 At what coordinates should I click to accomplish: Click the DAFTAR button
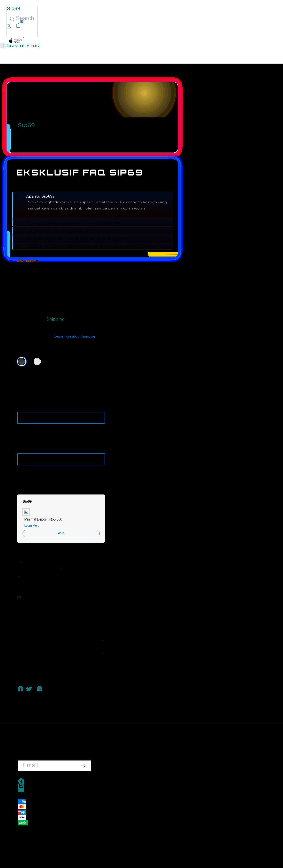click(x=30, y=46)
